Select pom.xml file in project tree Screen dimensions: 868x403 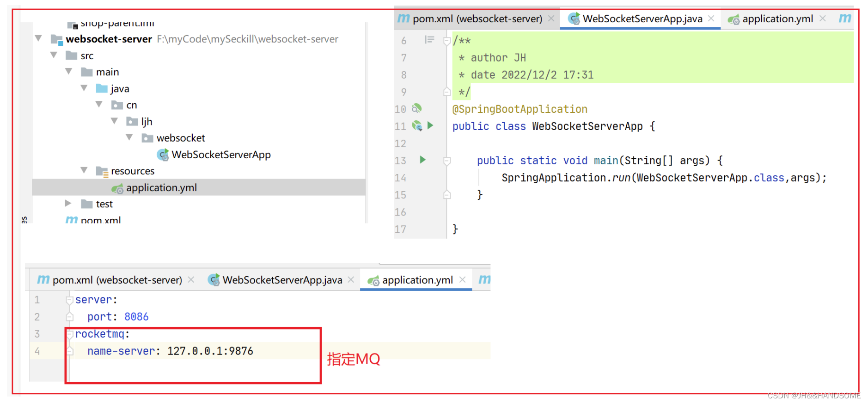[101, 220]
